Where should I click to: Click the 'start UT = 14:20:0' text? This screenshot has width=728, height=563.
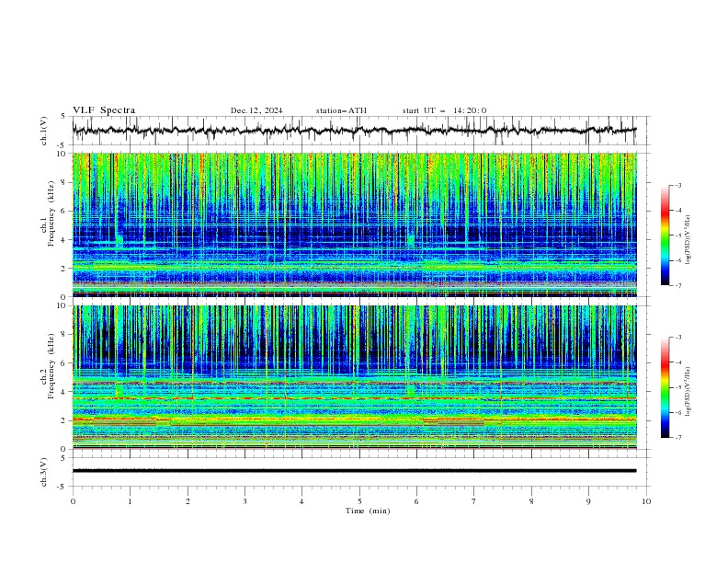444,110
